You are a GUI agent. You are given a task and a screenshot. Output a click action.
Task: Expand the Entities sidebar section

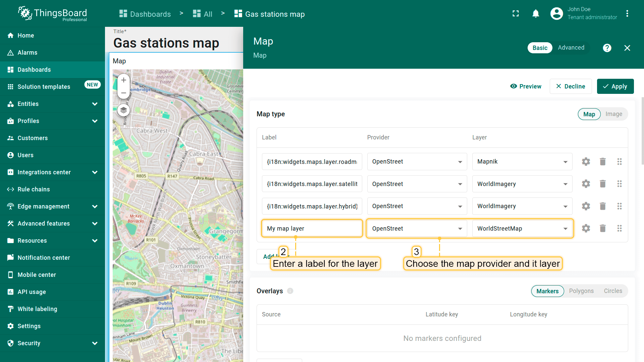pyautogui.click(x=52, y=104)
